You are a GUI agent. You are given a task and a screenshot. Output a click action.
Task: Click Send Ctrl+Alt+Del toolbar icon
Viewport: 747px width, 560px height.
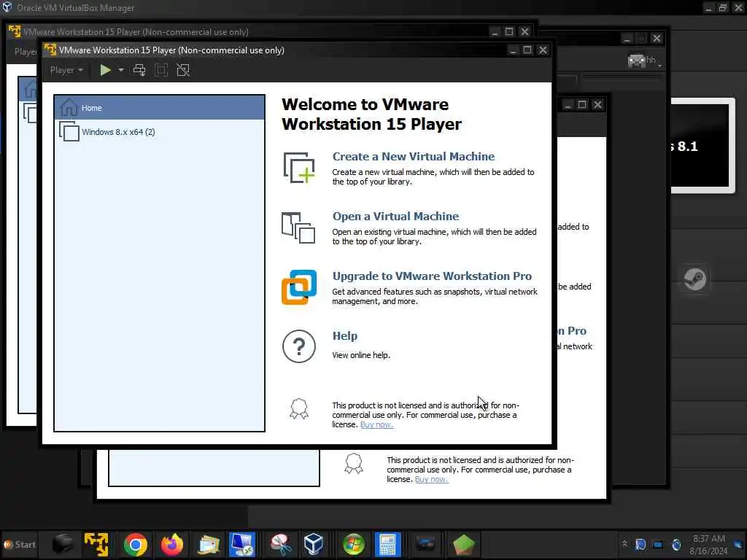(139, 70)
